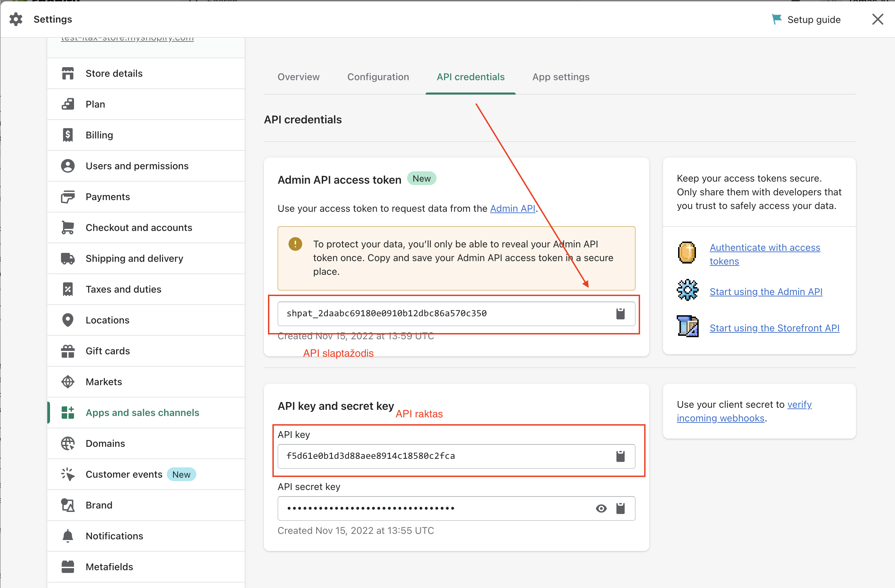Open Start using the Storefront API
Image resolution: width=895 pixels, height=588 pixels.
(x=774, y=328)
